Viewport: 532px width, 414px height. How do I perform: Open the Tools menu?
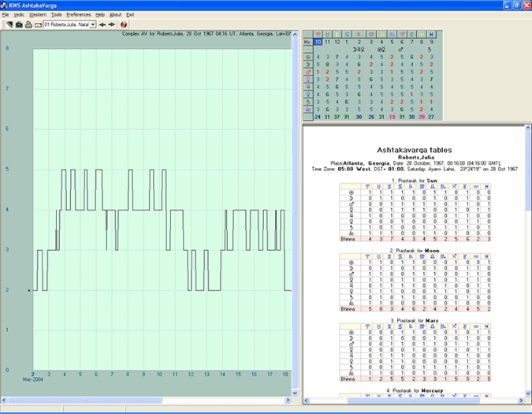click(x=56, y=15)
